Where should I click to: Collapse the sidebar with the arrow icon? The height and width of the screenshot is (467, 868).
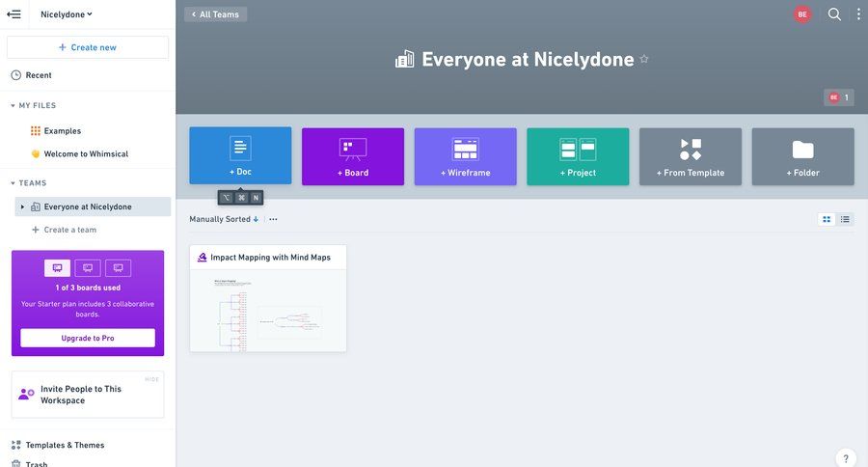[14, 14]
